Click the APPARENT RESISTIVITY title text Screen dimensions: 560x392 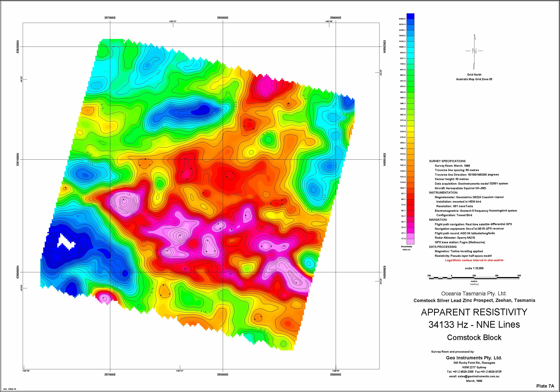(474, 312)
